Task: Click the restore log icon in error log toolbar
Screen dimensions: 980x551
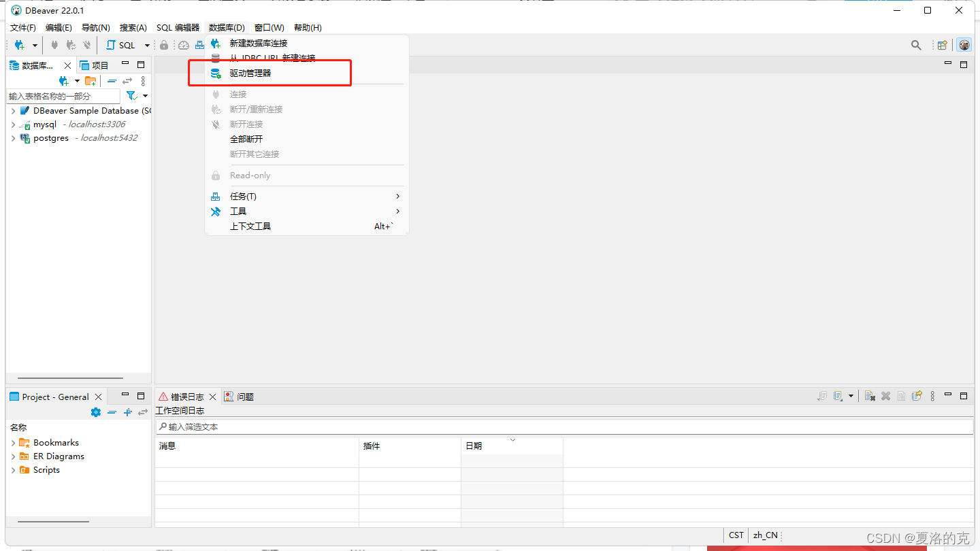Action: tap(917, 396)
